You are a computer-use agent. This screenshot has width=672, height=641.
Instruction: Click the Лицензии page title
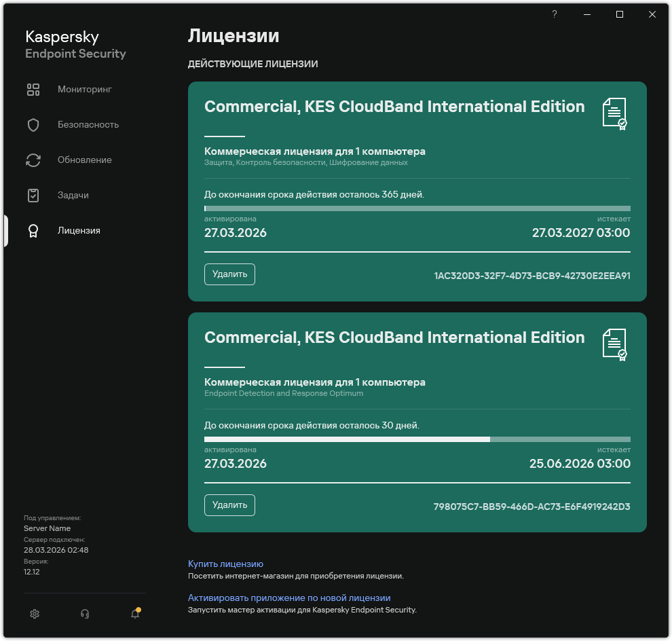(234, 35)
